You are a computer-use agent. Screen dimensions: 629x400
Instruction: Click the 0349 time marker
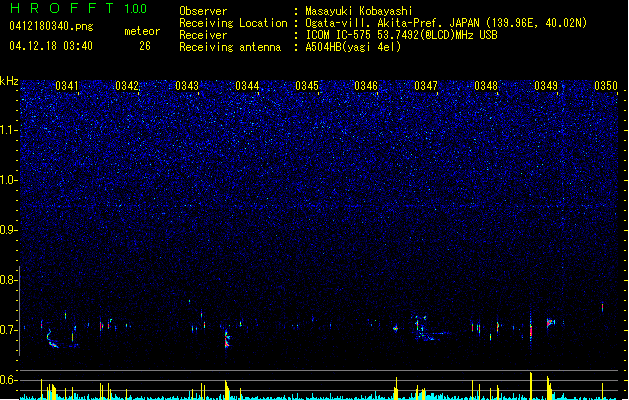[x=546, y=86]
